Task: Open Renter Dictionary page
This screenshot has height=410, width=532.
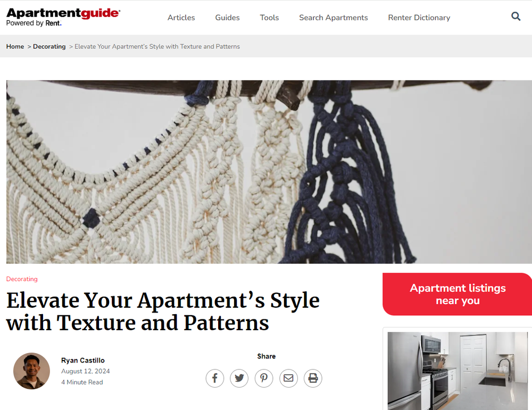Action: 419,18
